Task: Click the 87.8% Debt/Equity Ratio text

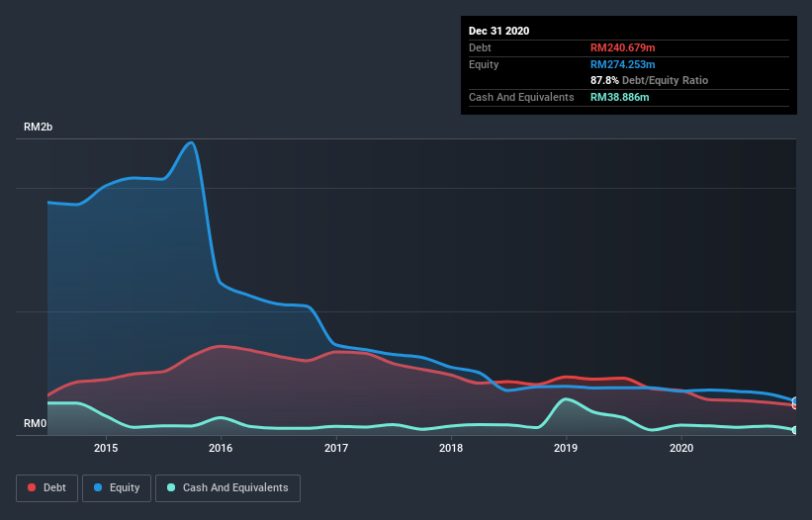Action: (x=649, y=80)
